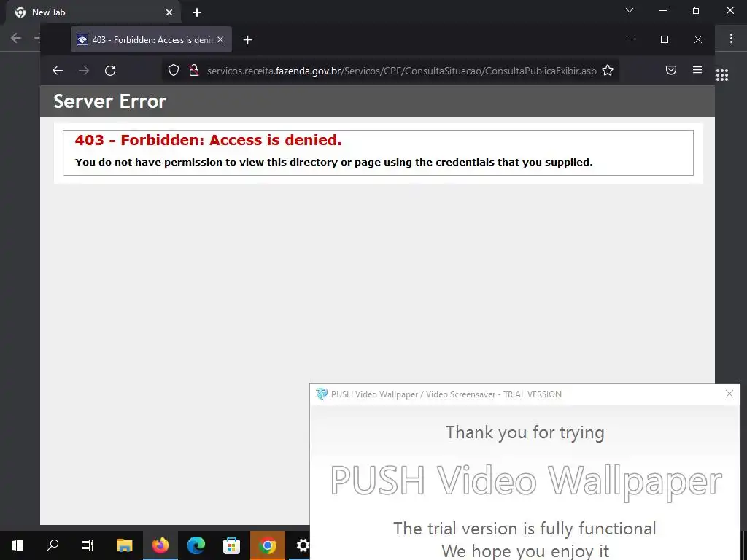This screenshot has height=560, width=747.
Task: Open File Explorer from the taskbar
Action: (x=125, y=545)
